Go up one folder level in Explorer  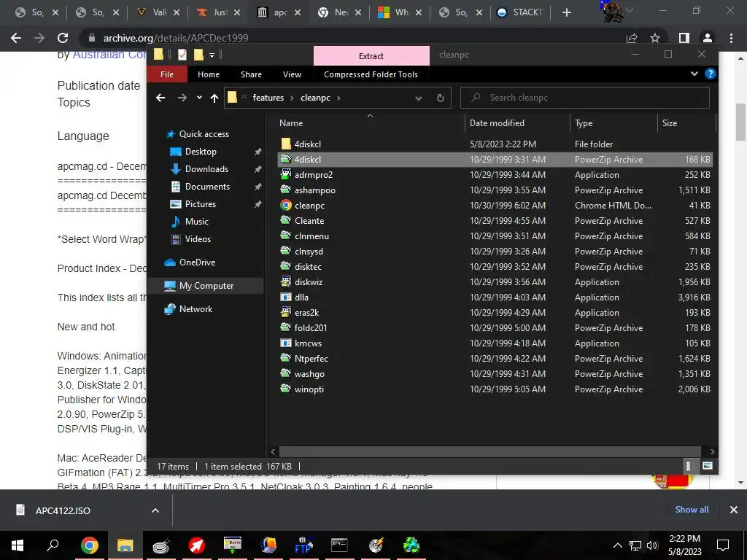pos(214,98)
